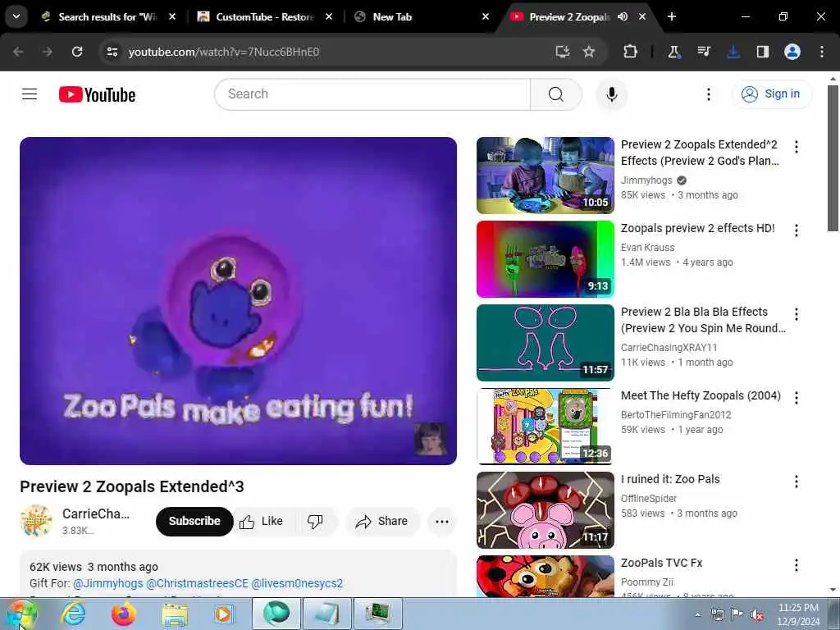840x630 pixels.
Task: Open YouTube settings three-dot menu
Action: tap(708, 94)
